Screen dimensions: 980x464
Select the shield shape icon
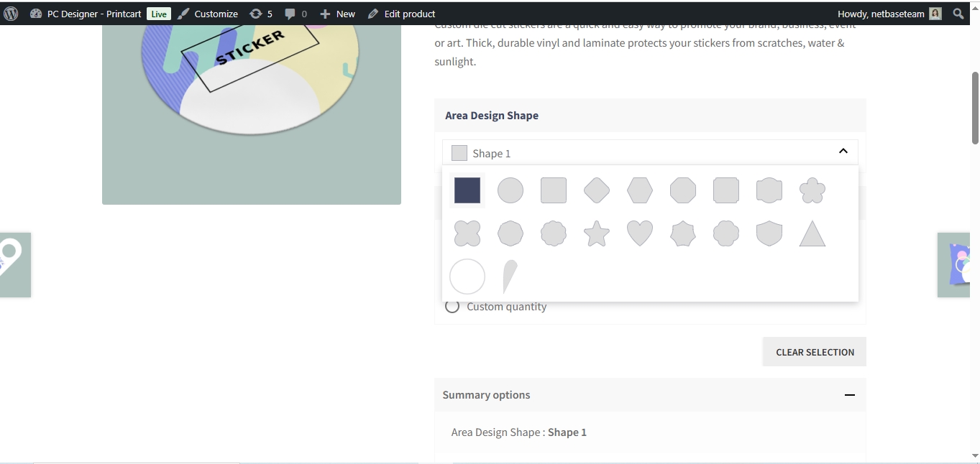coord(769,233)
